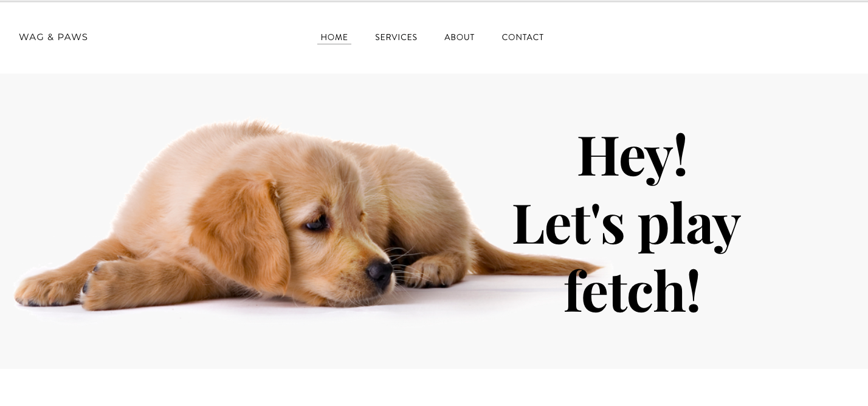The width and height of the screenshot is (868, 406).
Task: Click the "Hey!" heading line
Action: pyautogui.click(x=632, y=157)
